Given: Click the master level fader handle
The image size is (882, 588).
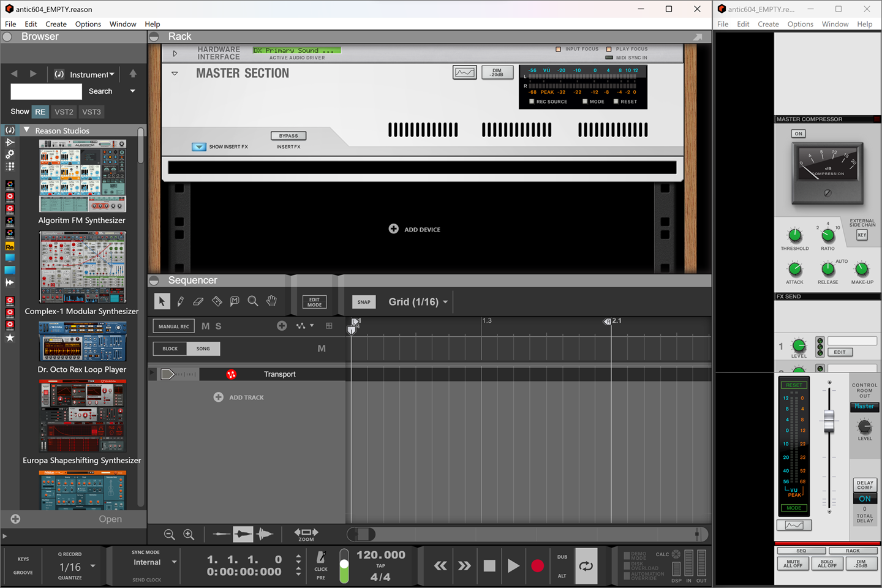Looking at the screenshot, I should pos(829,421).
